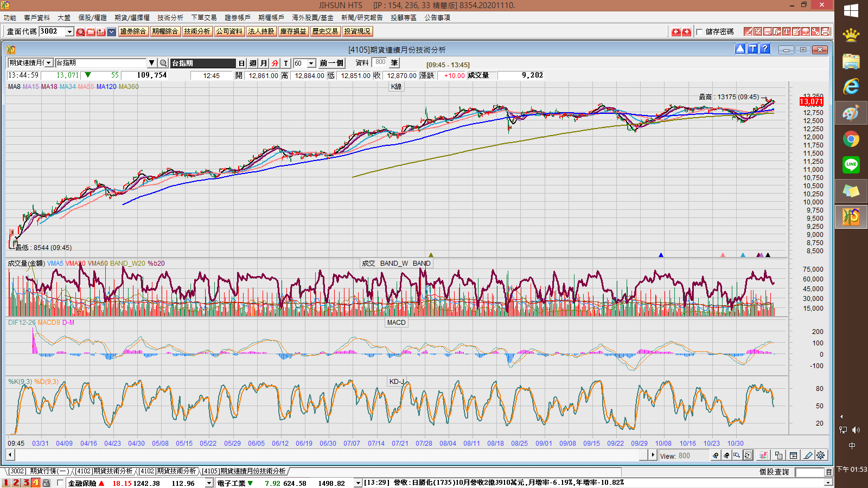The height and width of the screenshot is (488, 868).
Task: Go back with the red left arrow
Action: (x=676, y=32)
